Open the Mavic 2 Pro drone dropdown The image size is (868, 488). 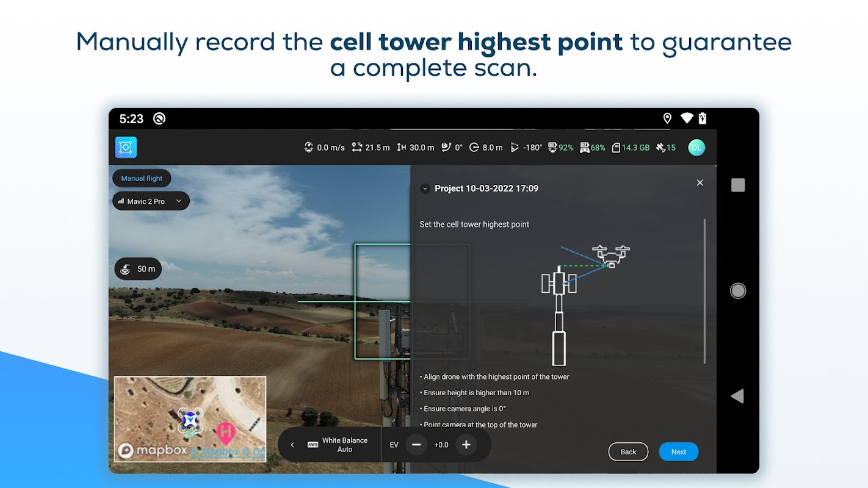(151, 201)
